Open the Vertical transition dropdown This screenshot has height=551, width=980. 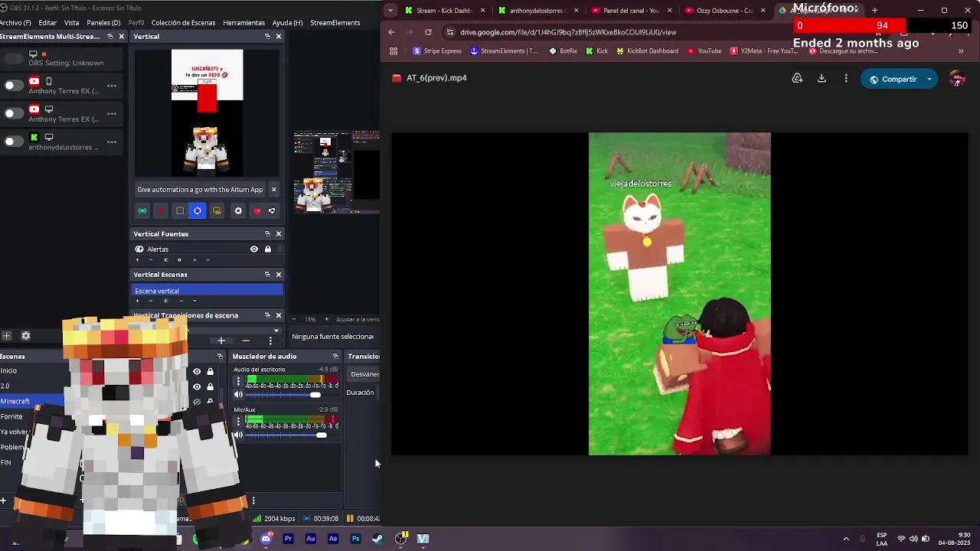click(276, 331)
